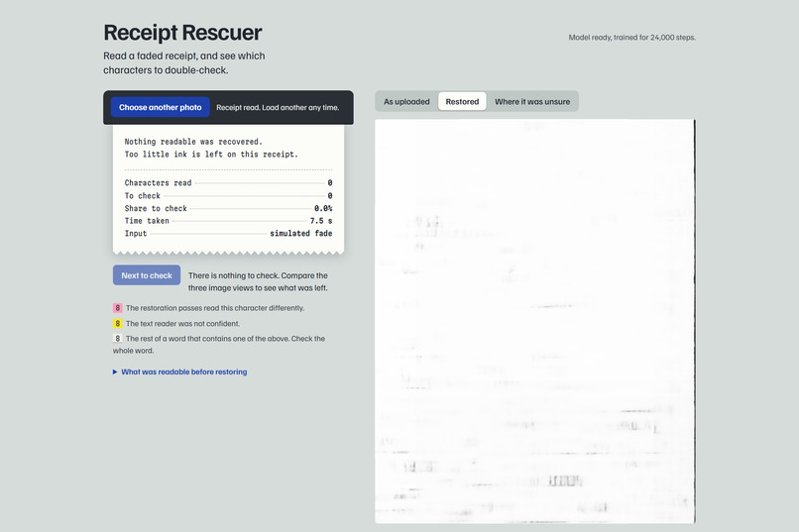This screenshot has width=799, height=532.
Task: Click the Model ready, trained for 24,000 steps status
Action: tap(631, 38)
